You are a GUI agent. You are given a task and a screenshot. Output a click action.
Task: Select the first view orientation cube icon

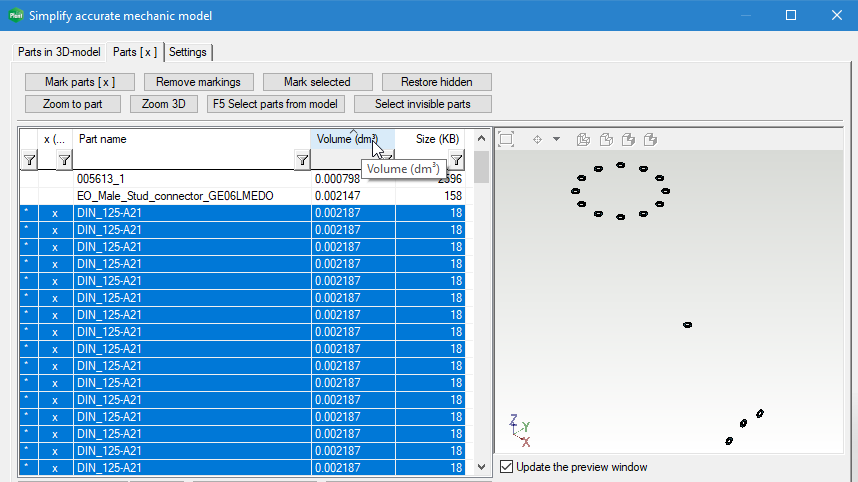click(583, 139)
